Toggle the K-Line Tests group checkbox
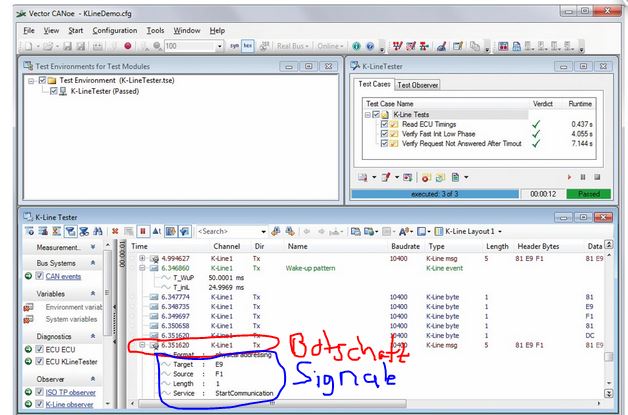The height and width of the screenshot is (415, 628). (x=376, y=115)
